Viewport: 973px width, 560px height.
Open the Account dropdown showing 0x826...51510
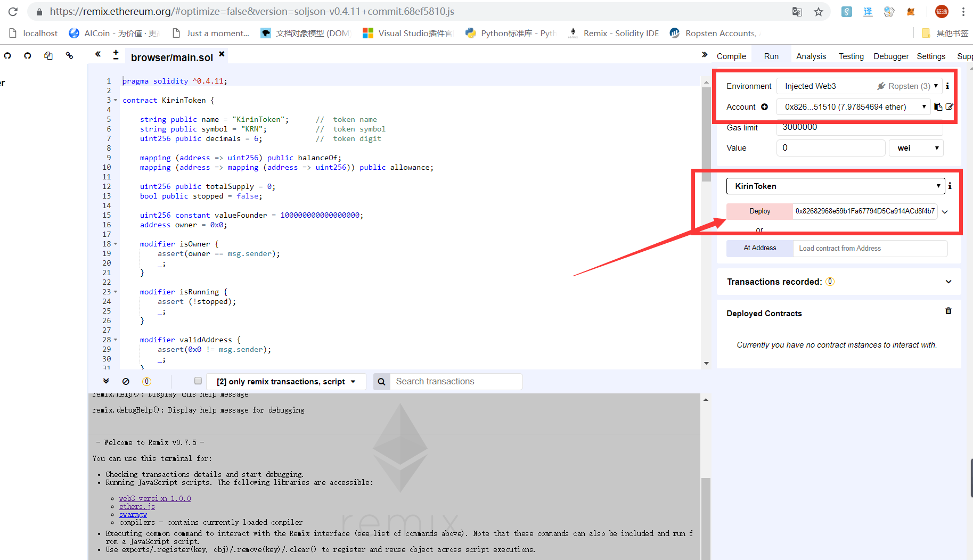(853, 107)
